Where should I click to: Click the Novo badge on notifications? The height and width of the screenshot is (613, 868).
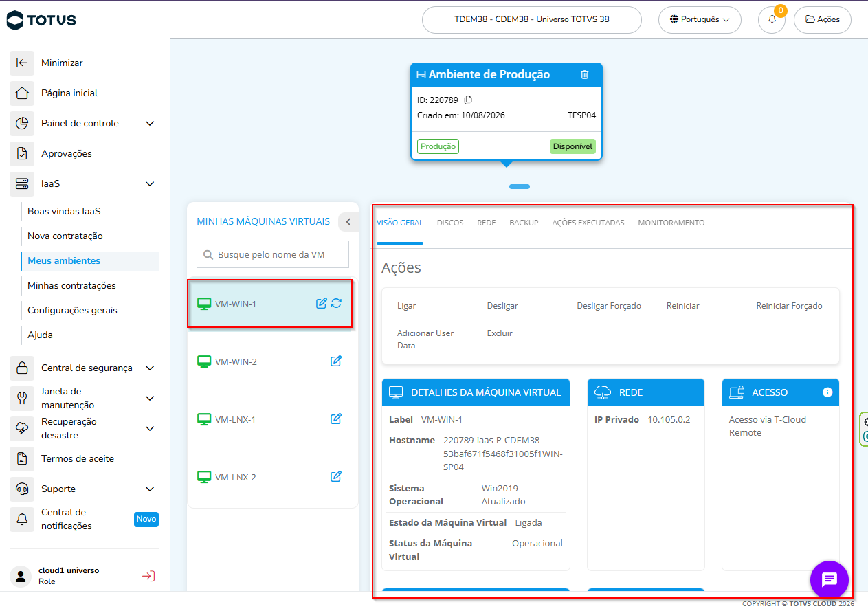(146, 519)
